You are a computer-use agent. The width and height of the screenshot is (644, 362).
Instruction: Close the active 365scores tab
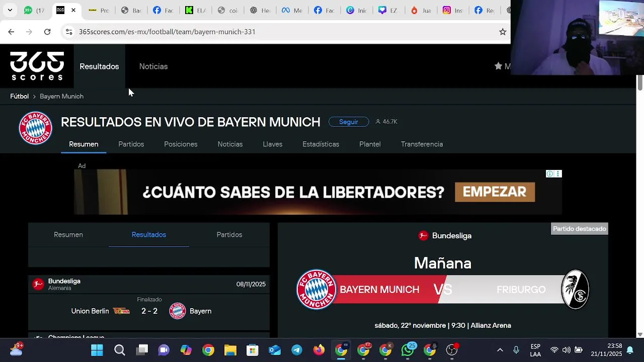pos(73,10)
